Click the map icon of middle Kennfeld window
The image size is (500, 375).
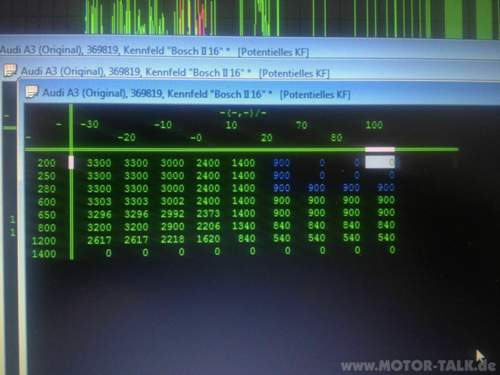pyautogui.click(x=10, y=70)
